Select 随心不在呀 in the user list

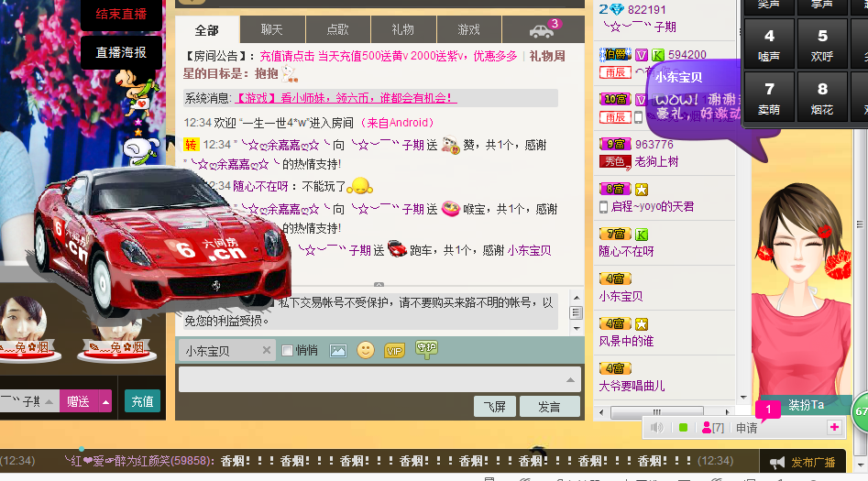click(626, 251)
